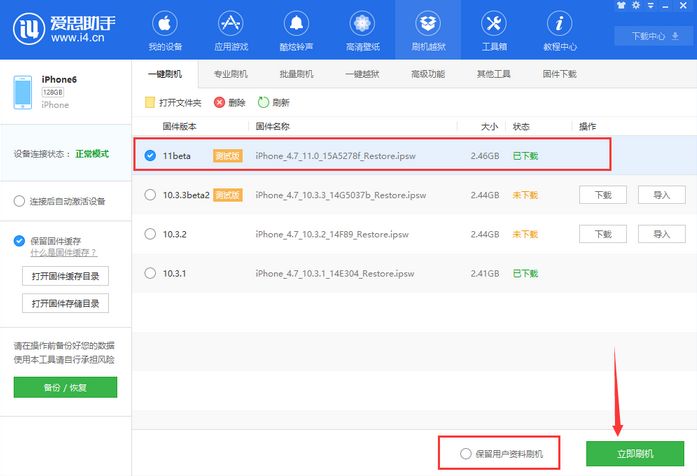
Task: Switch to the 批量刷机 tab
Action: 296,74
